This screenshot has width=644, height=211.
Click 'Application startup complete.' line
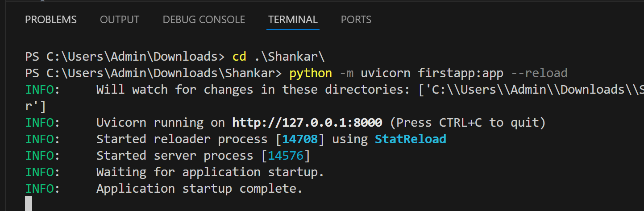click(x=199, y=189)
